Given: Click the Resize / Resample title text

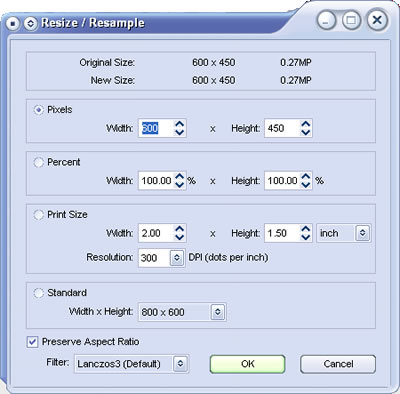Looking at the screenshot, I should (x=93, y=23).
